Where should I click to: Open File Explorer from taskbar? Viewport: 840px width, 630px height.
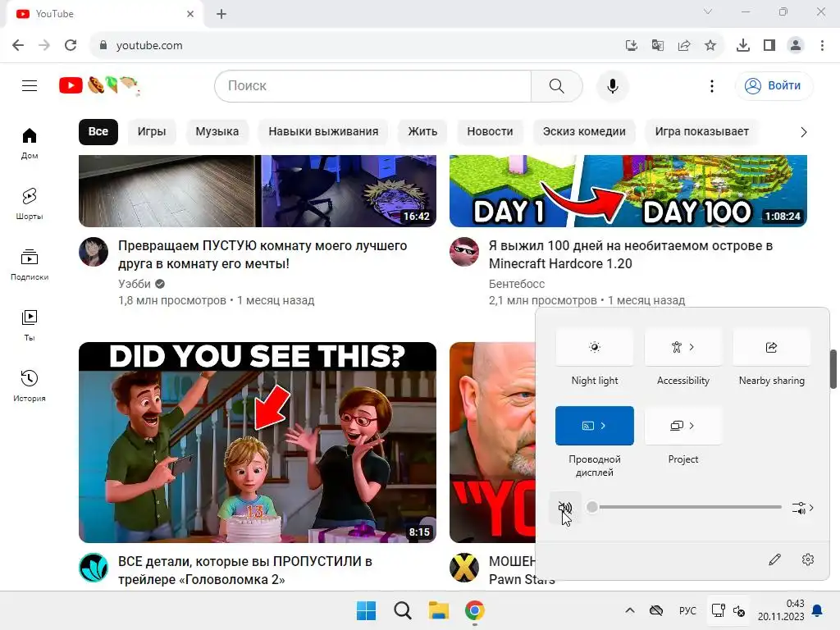click(439, 610)
